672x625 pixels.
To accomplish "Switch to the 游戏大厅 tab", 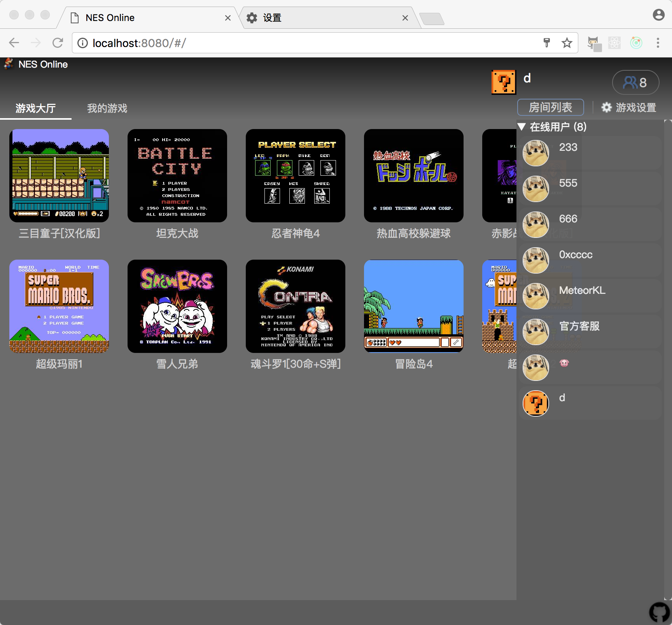I will click(36, 108).
